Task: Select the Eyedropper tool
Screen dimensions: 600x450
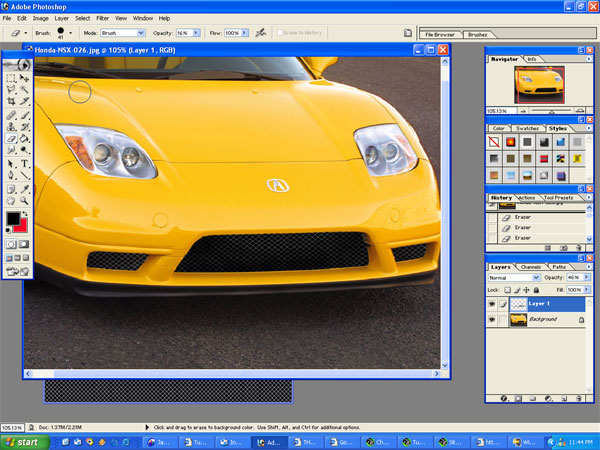Action: point(24,189)
